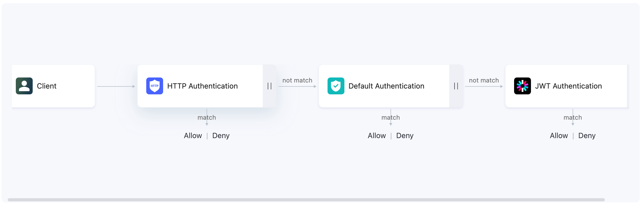Grab the Default Authentication drag handle
The image size is (644, 204).
click(456, 86)
